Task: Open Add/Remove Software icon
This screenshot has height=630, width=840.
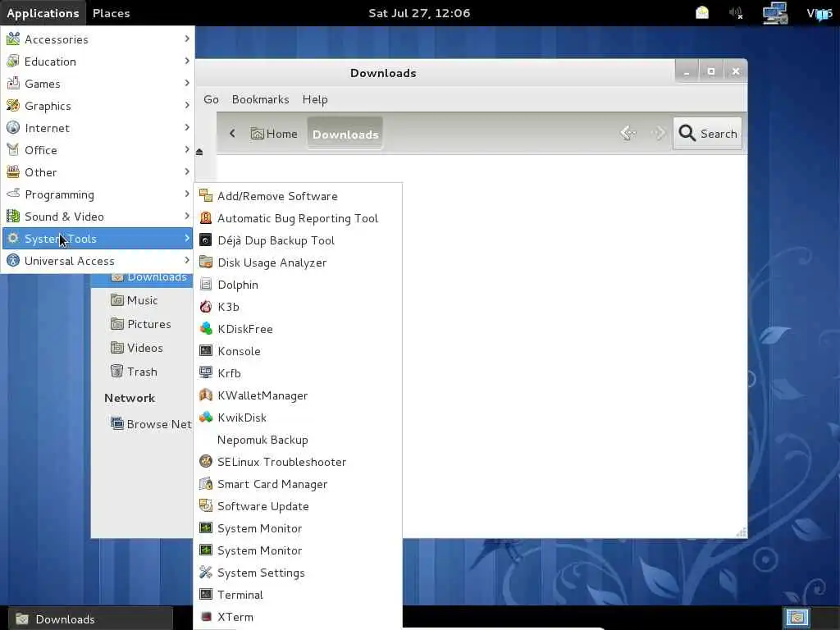Action: click(x=206, y=196)
